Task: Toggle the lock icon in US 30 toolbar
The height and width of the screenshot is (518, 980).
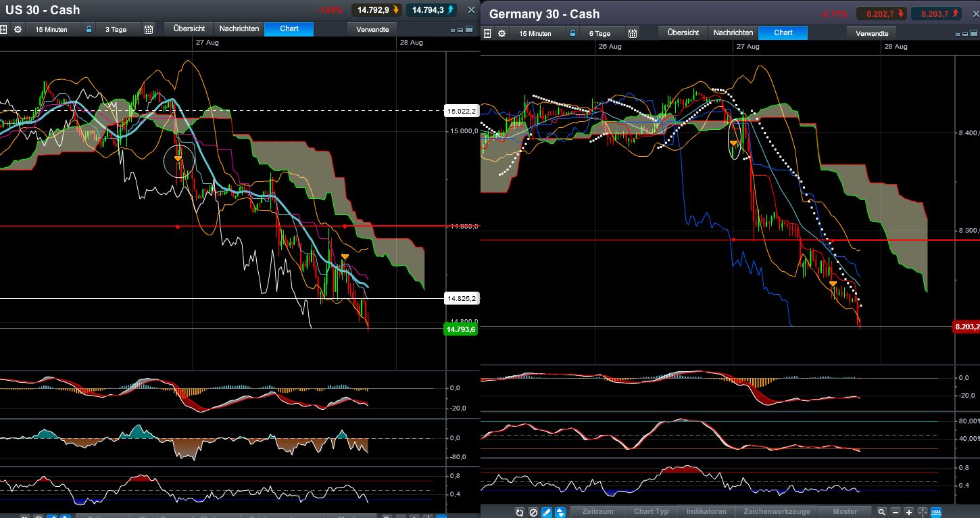Action: coord(89,30)
